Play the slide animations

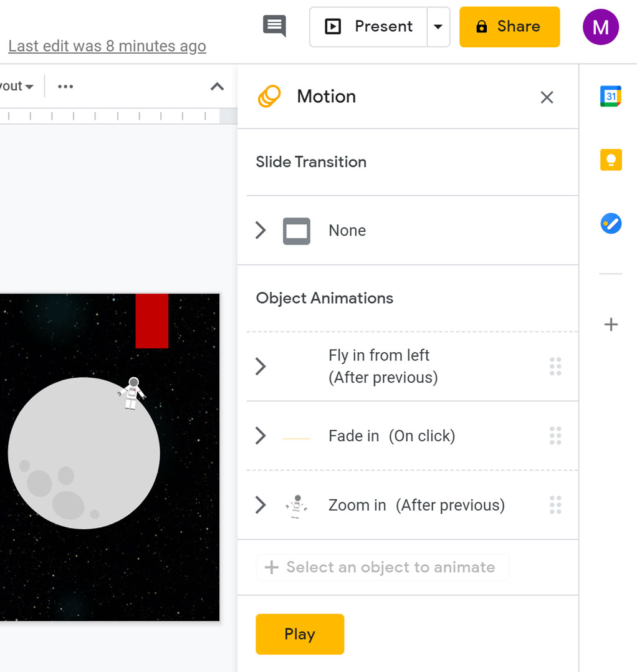pos(300,634)
